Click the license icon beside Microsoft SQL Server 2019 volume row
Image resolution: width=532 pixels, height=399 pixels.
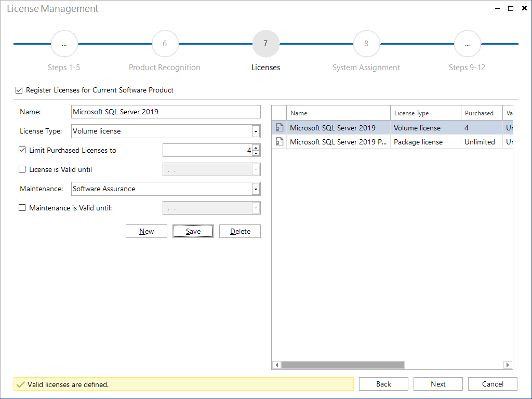point(279,128)
